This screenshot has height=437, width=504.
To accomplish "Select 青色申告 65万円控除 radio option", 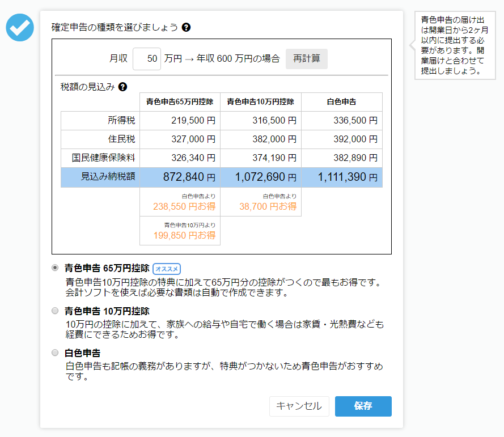I will tap(55, 268).
